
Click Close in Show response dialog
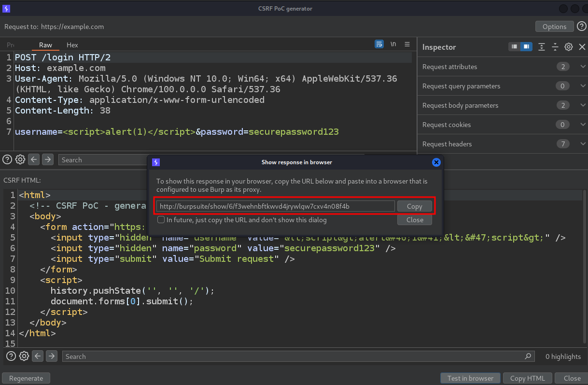415,220
